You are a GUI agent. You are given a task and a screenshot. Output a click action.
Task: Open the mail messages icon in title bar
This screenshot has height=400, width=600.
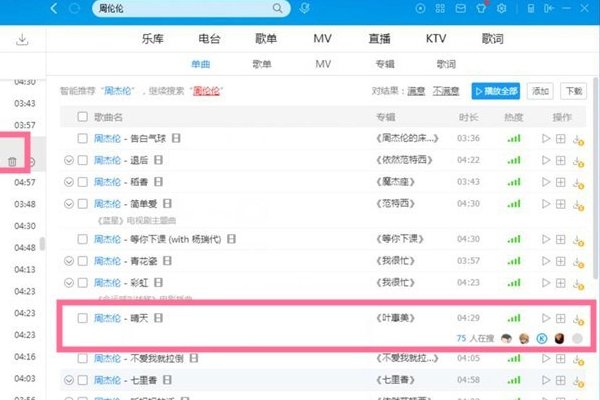point(460,8)
